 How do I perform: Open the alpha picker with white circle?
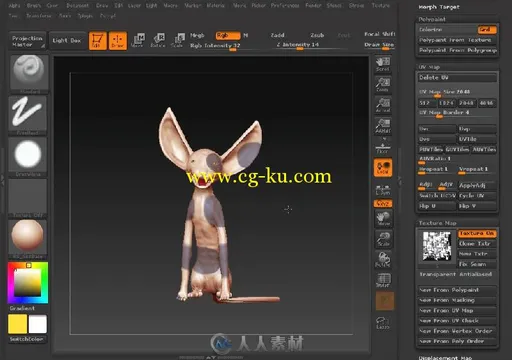(x=28, y=157)
